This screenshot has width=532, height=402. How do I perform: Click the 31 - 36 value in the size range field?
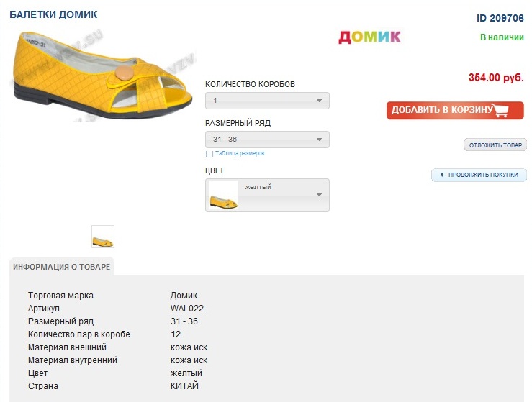coord(225,140)
